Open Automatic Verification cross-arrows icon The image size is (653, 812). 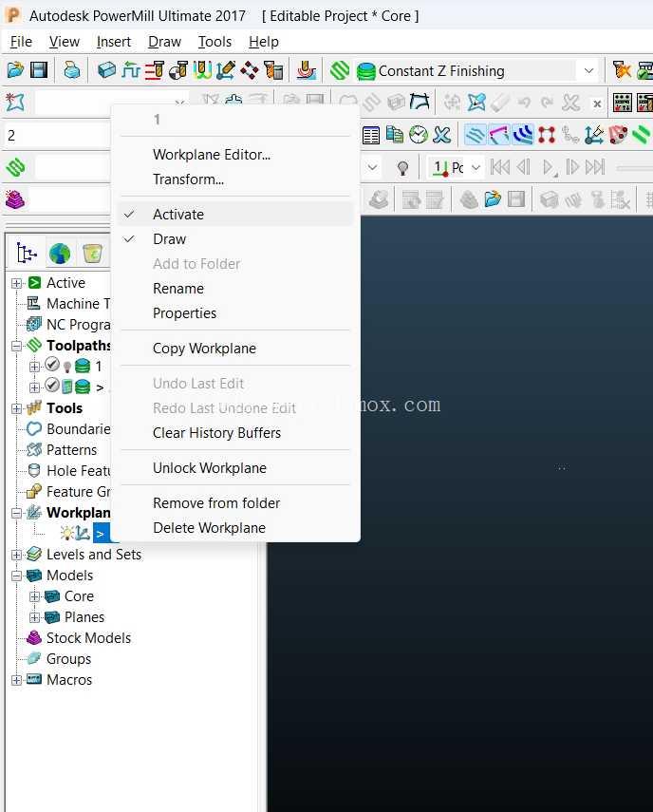pyautogui.click(x=250, y=70)
